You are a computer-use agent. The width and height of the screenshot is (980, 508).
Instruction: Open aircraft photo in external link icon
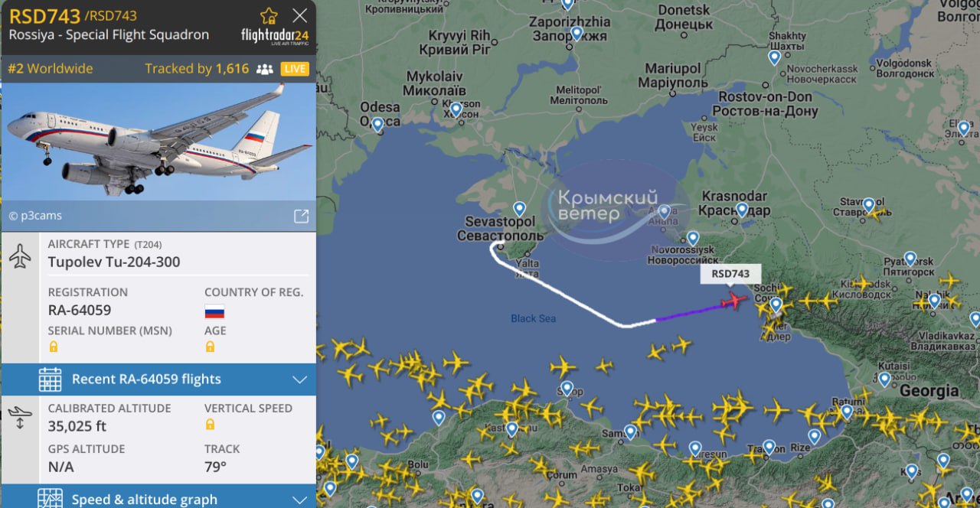(x=302, y=217)
